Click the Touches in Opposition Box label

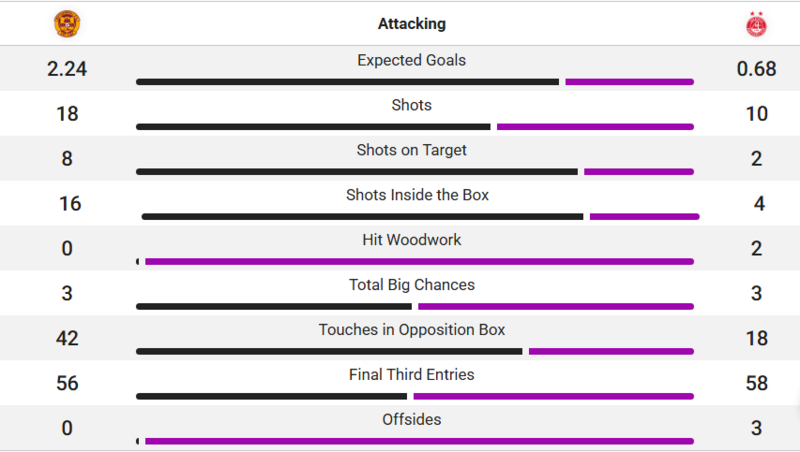coord(412,330)
